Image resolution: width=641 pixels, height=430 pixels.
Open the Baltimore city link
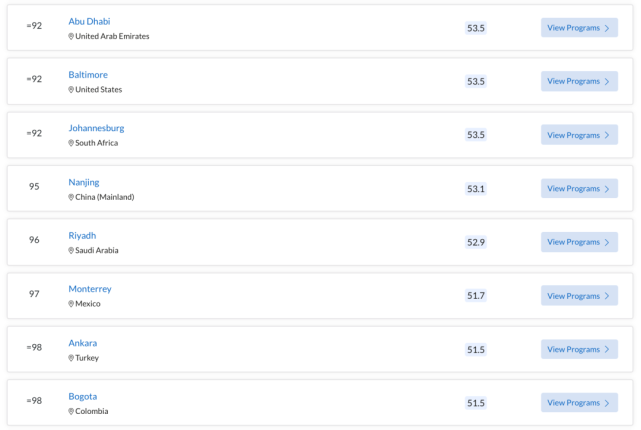(88, 75)
